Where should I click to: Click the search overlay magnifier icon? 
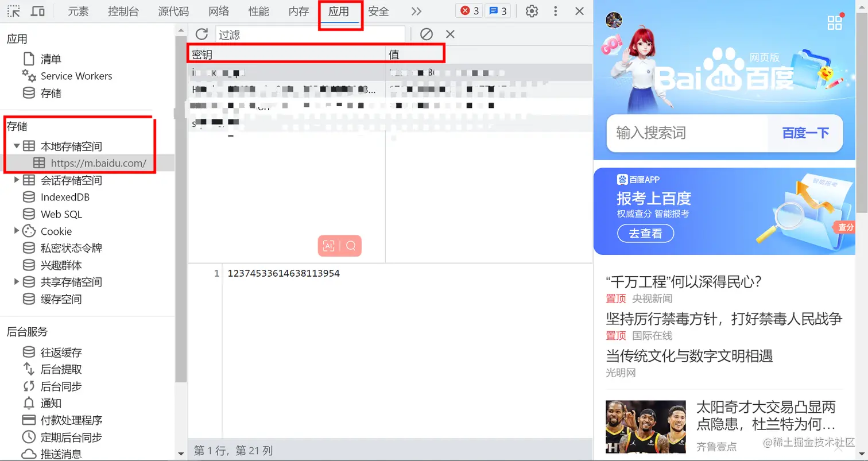click(x=351, y=246)
